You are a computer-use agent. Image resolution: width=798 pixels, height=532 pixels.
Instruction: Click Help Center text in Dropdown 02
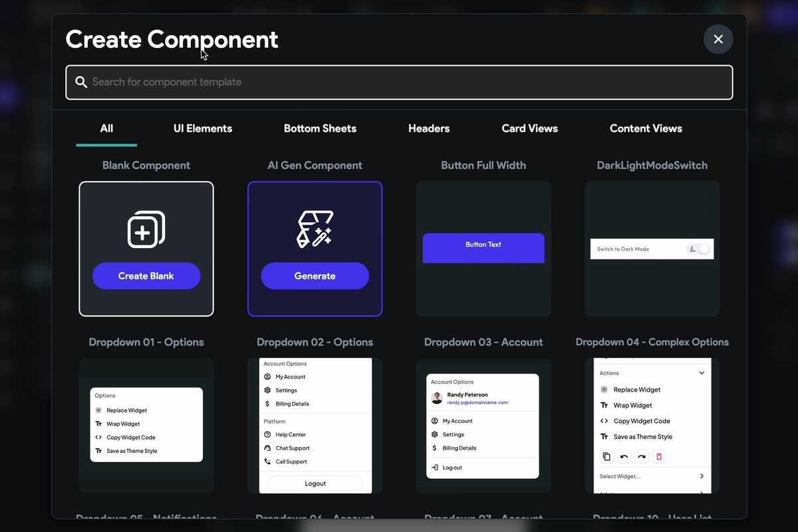coord(291,435)
